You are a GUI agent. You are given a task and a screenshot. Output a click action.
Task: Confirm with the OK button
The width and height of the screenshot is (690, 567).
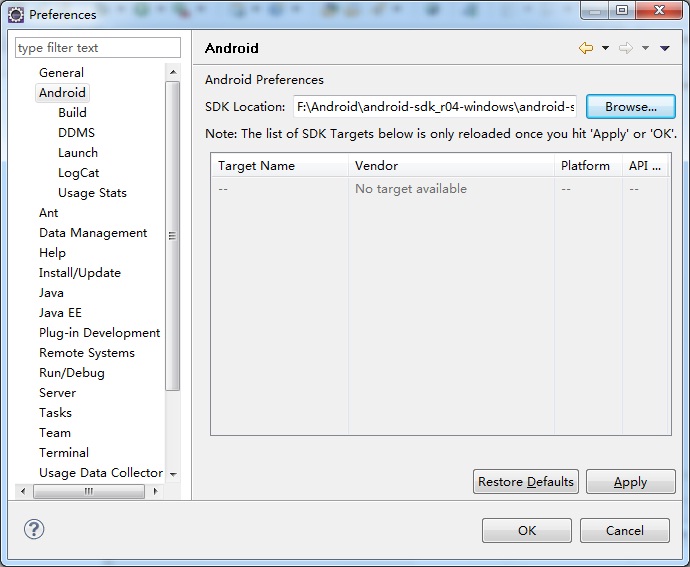pyautogui.click(x=527, y=530)
